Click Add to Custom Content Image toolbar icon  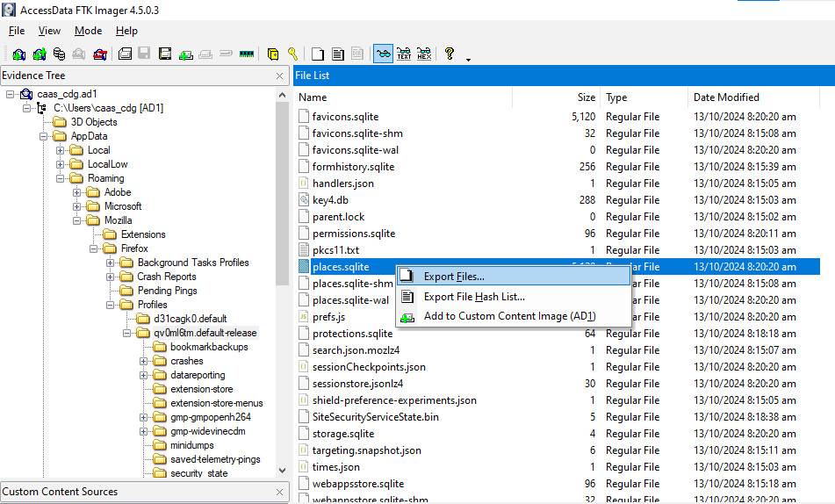tap(186, 54)
